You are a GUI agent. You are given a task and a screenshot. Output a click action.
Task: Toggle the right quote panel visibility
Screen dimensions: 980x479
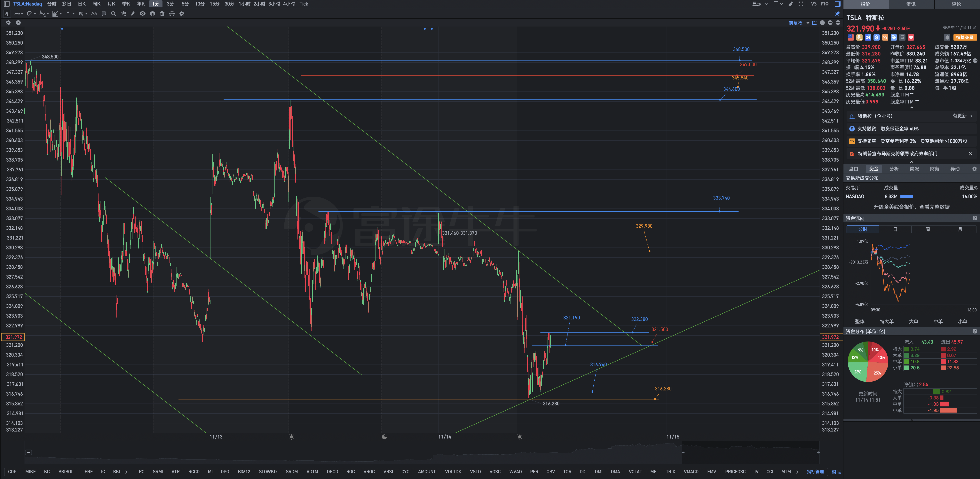[837, 4]
